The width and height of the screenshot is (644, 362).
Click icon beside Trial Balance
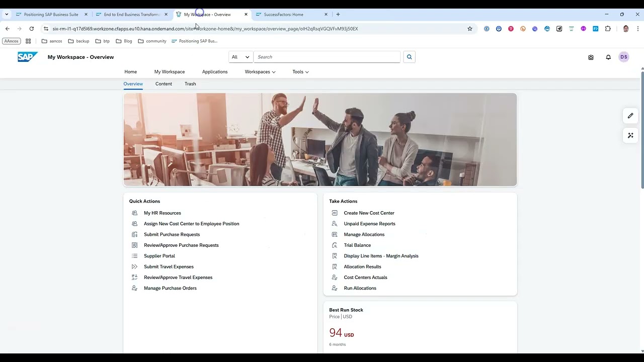[x=335, y=245]
